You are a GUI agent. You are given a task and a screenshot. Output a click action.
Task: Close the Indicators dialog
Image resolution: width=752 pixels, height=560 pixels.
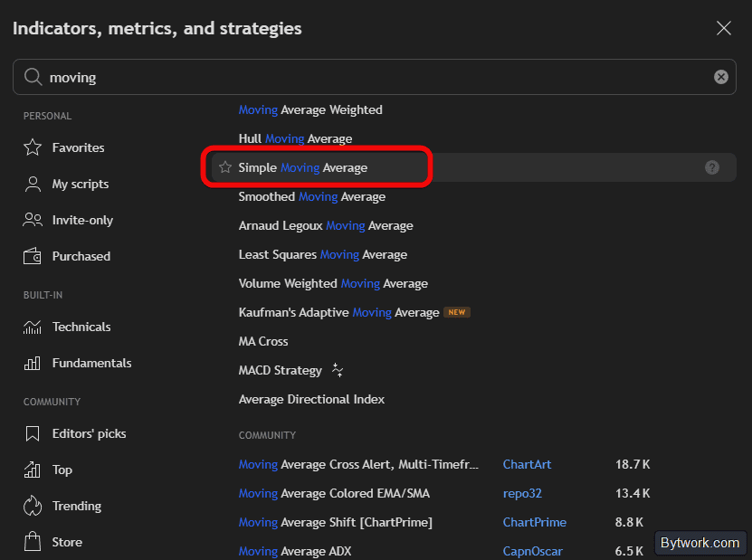pos(724,28)
